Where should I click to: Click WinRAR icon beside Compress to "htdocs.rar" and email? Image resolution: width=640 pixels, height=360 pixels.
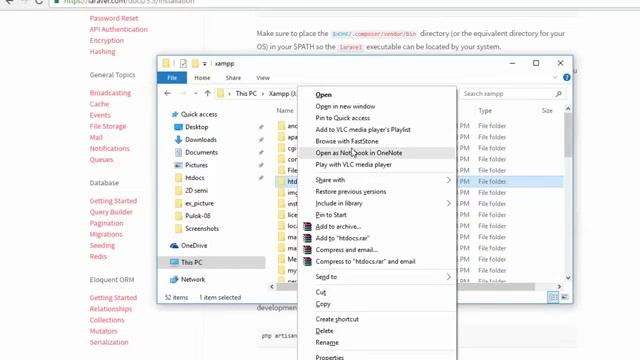[x=307, y=261]
